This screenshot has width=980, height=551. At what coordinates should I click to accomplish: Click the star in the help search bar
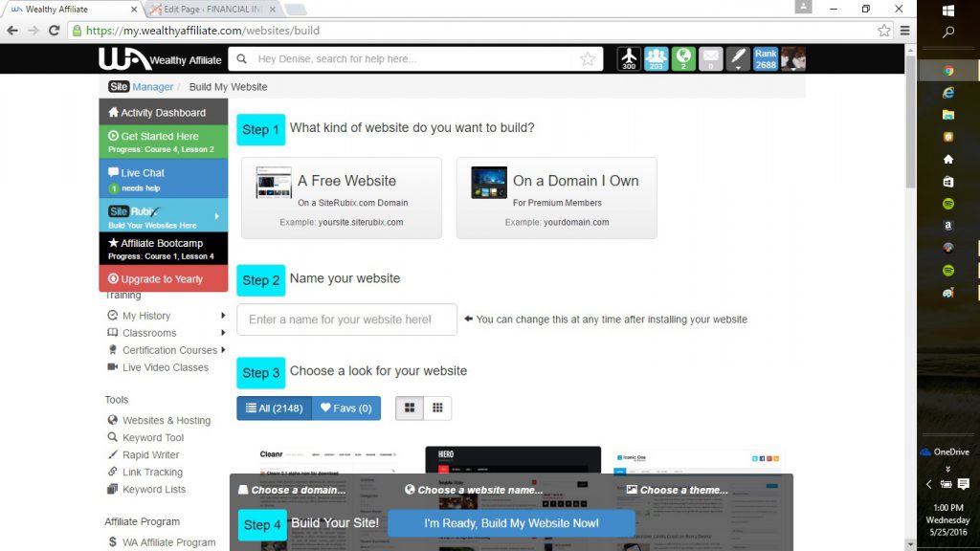click(588, 58)
